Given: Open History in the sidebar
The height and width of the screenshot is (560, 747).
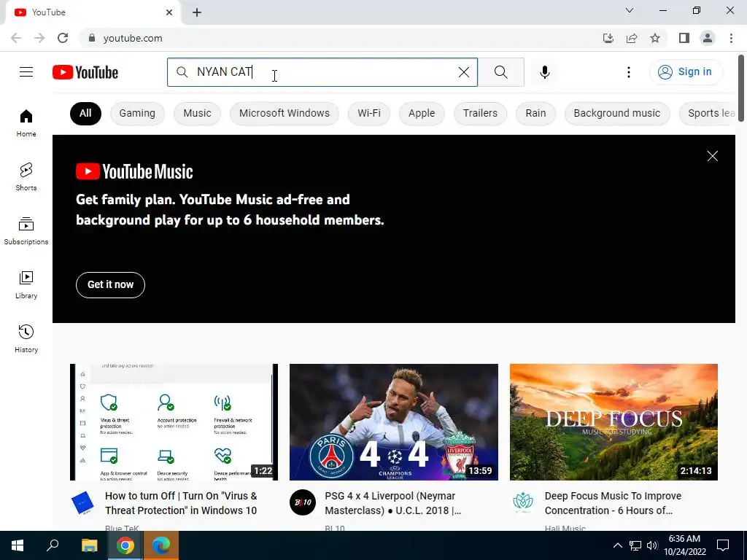Looking at the screenshot, I should [x=26, y=338].
